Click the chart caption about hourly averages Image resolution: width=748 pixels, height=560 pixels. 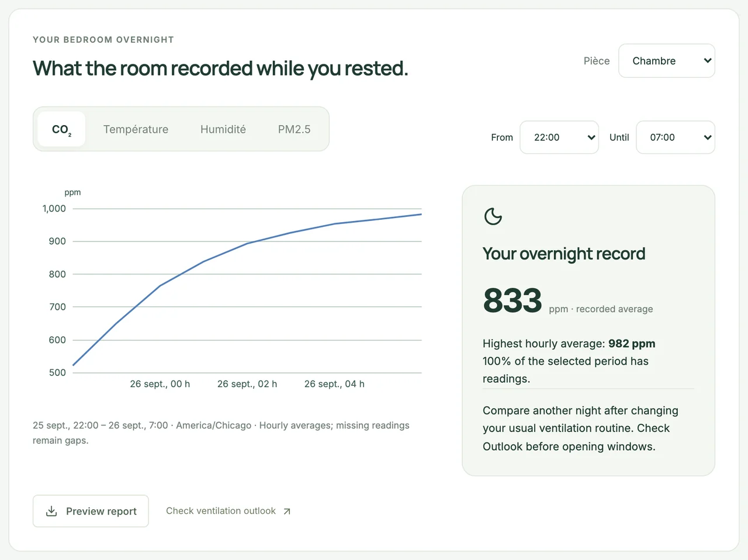(x=221, y=433)
